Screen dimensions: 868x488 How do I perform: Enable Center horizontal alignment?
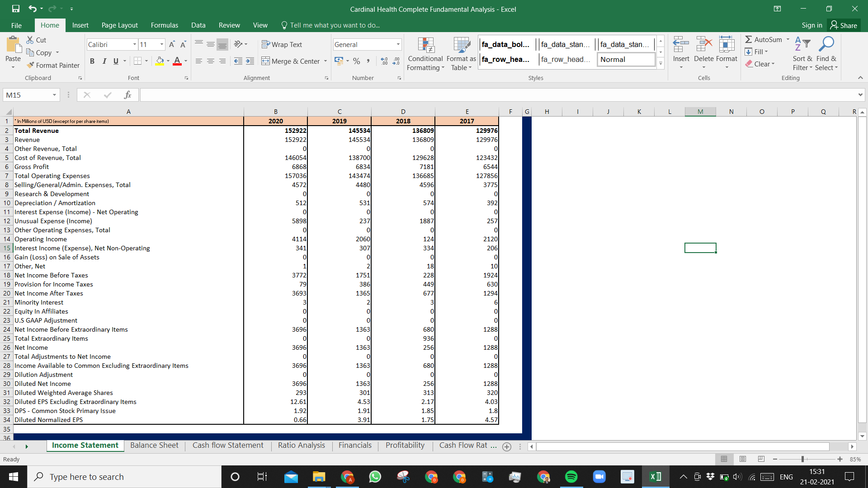pos(211,61)
